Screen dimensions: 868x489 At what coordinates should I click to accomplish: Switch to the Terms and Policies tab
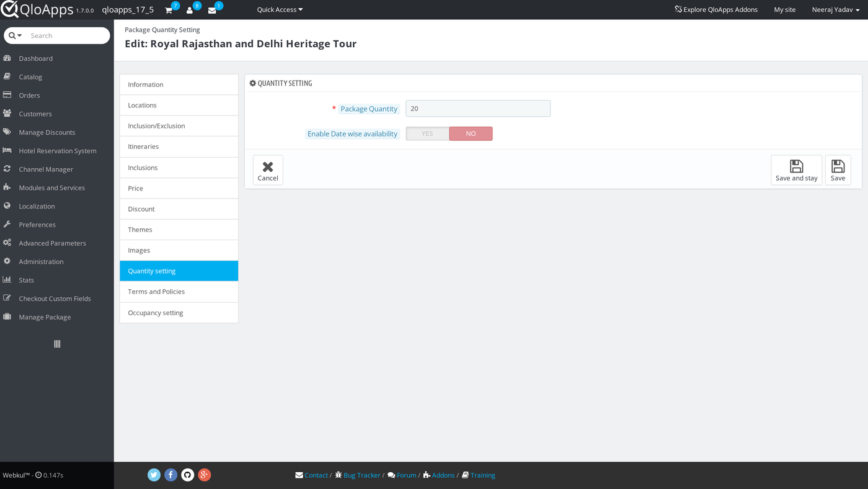click(179, 292)
